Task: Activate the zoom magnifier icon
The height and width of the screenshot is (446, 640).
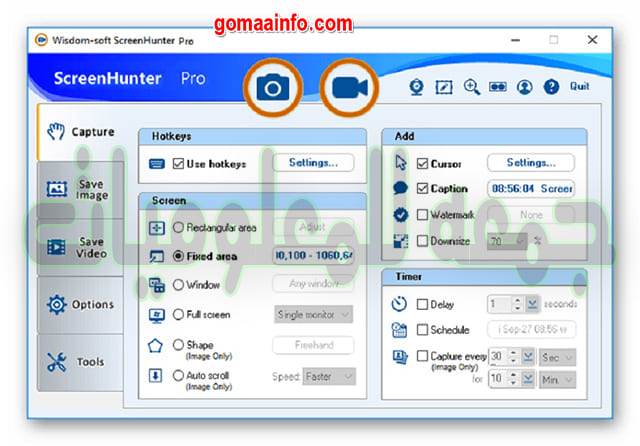Action: coord(471,87)
